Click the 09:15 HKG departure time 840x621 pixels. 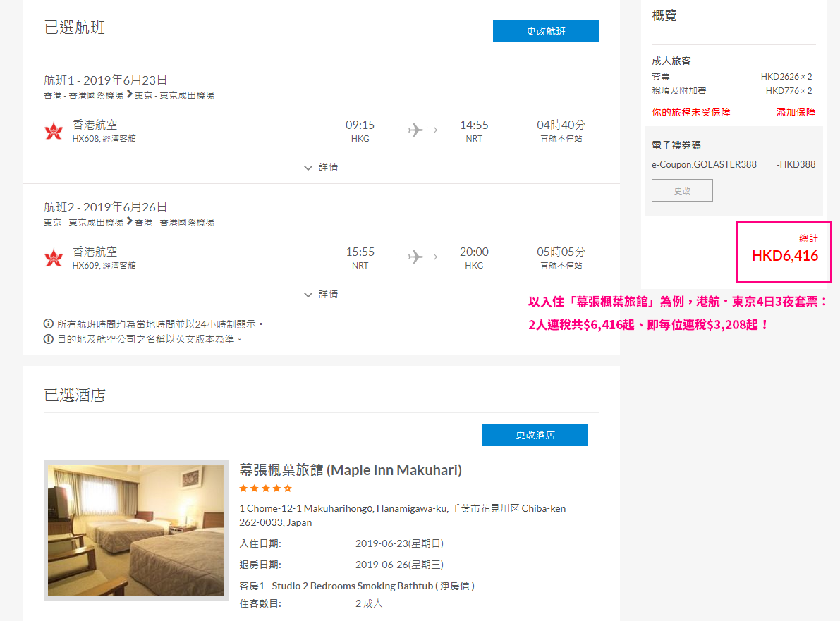(x=360, y=130)
